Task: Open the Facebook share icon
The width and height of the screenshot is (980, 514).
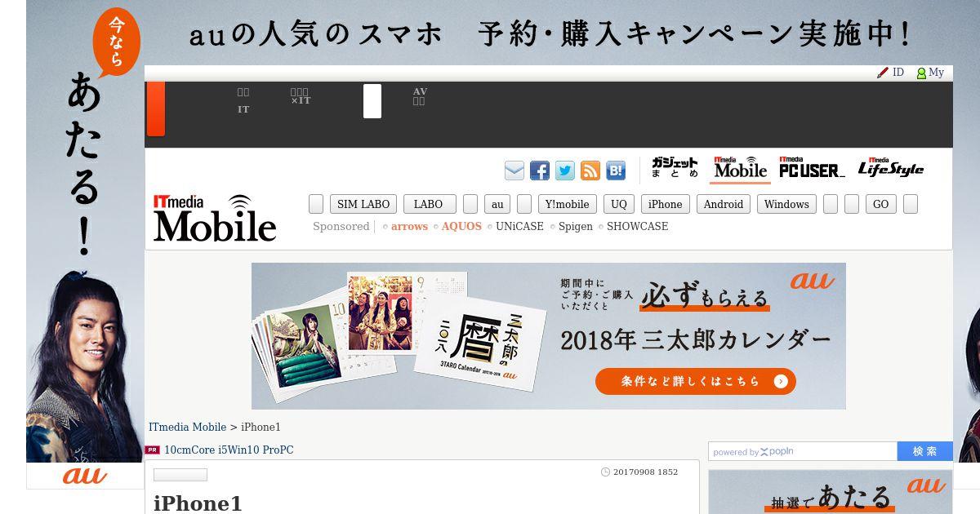Action: pyautogui.click(x=540, y=171)
